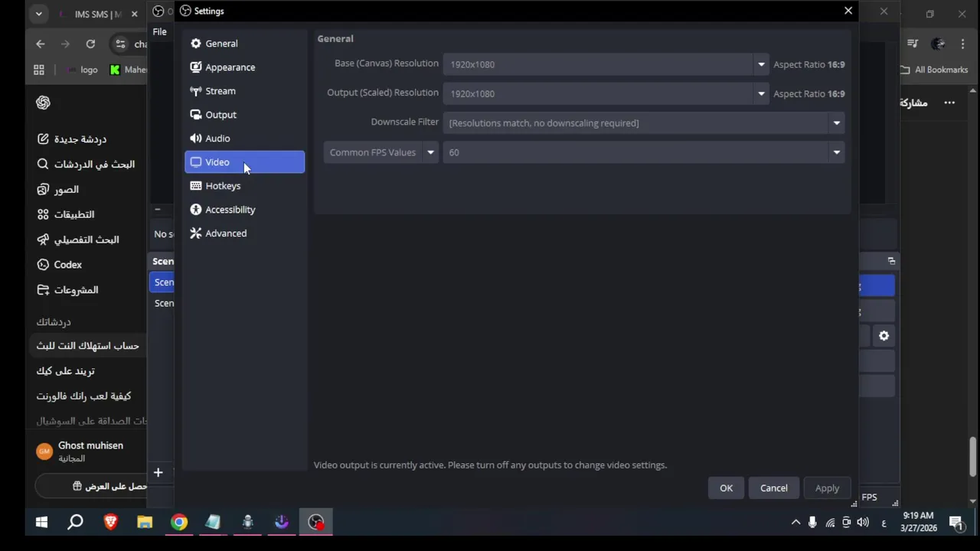Image resolution: width=980 pixels, height=551 pixels.
Task: Open the Windows Start menu
Action: point(42,522)
